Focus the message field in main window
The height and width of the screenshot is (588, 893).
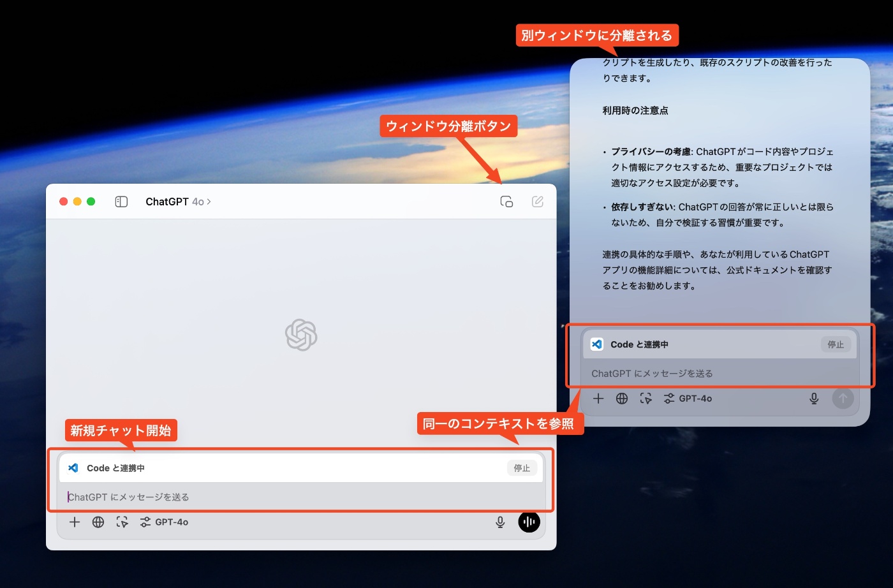[x=301, y=497]
